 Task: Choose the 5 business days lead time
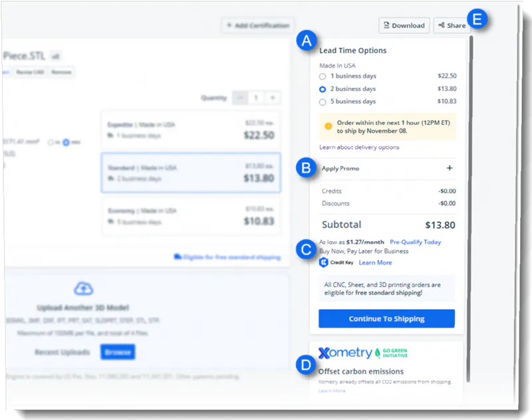pyautogui.click(x=323, y=102)
